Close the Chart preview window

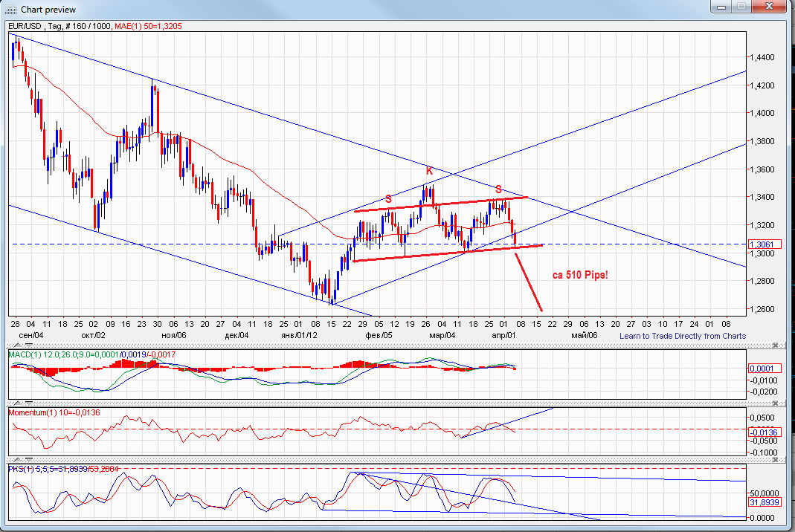point(769,7)
